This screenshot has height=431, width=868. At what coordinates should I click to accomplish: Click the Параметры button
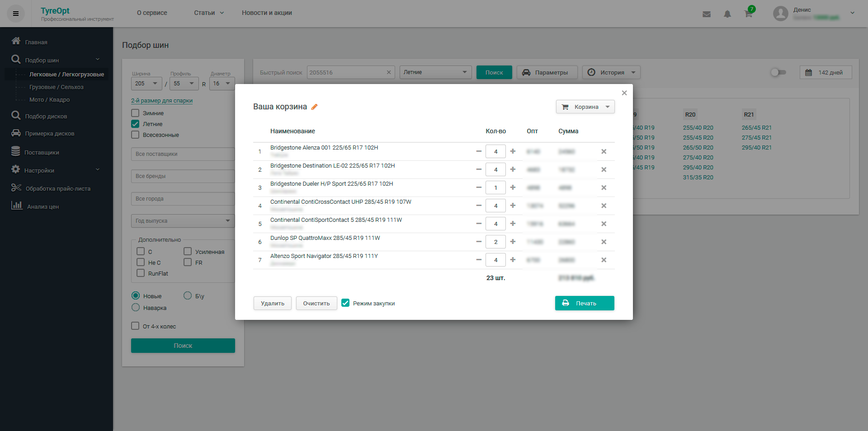pyautogui.click(x=547, y=72)
